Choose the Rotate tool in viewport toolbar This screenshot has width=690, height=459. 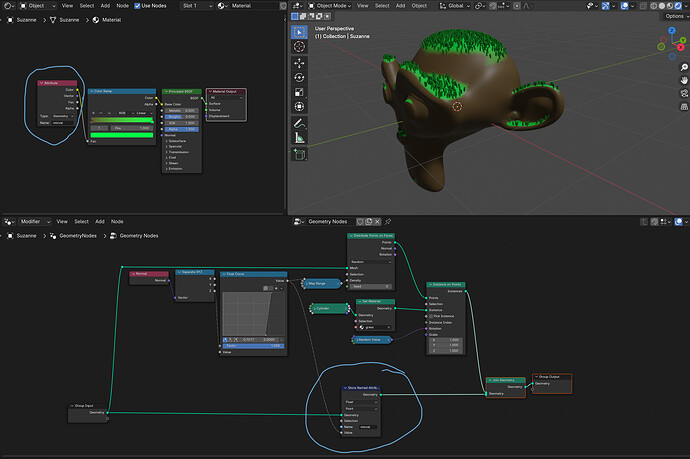click(299, 78)
